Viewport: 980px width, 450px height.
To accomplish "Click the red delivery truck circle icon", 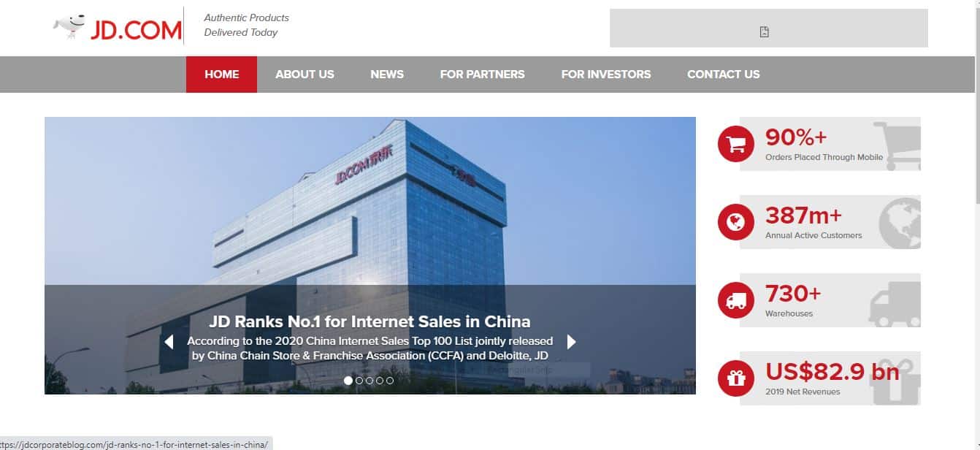I will (735, 300).
